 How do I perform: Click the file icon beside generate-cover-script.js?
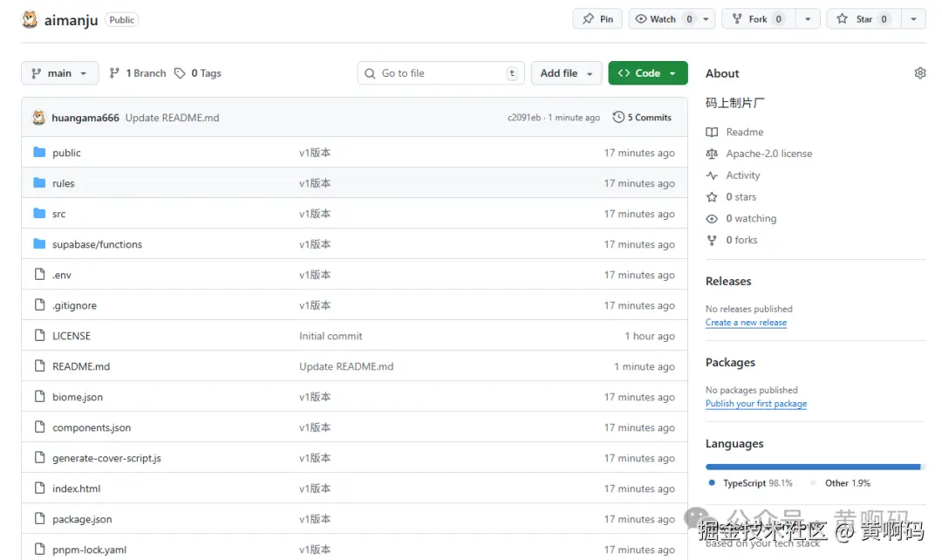(x=39, y=458)
